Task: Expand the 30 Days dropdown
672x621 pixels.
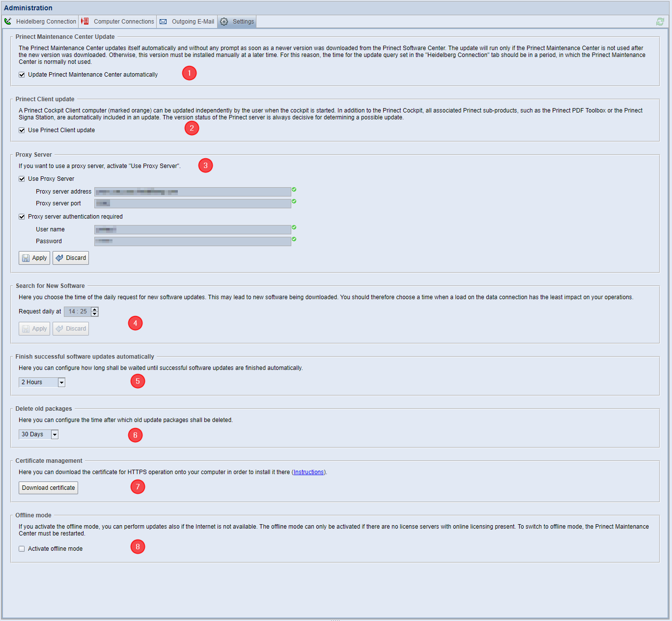Action: (55, 434)
